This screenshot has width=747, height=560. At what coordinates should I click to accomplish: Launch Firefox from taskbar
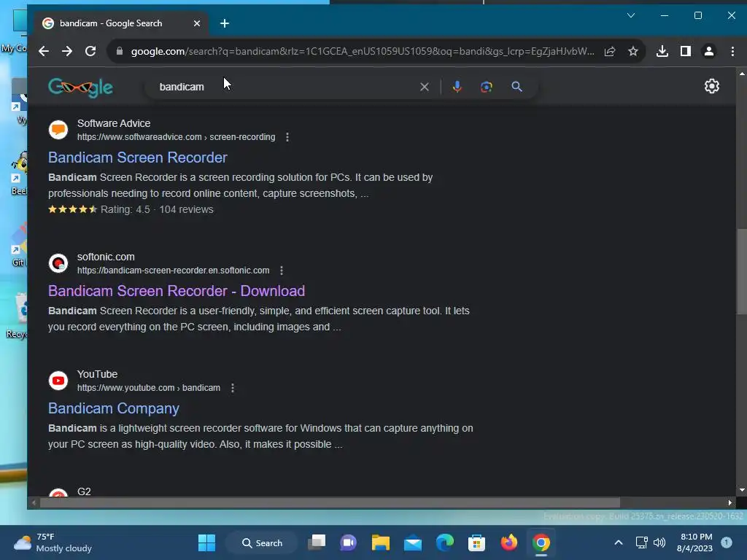(x=508, y=542)
